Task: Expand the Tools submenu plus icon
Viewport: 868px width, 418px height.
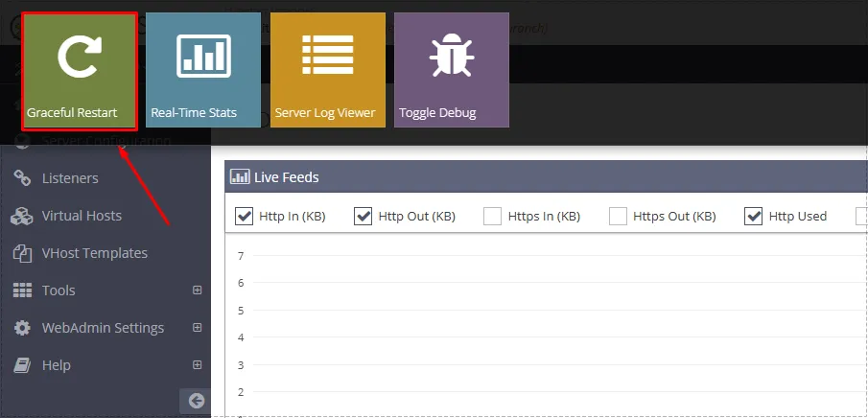Action: 197,290
